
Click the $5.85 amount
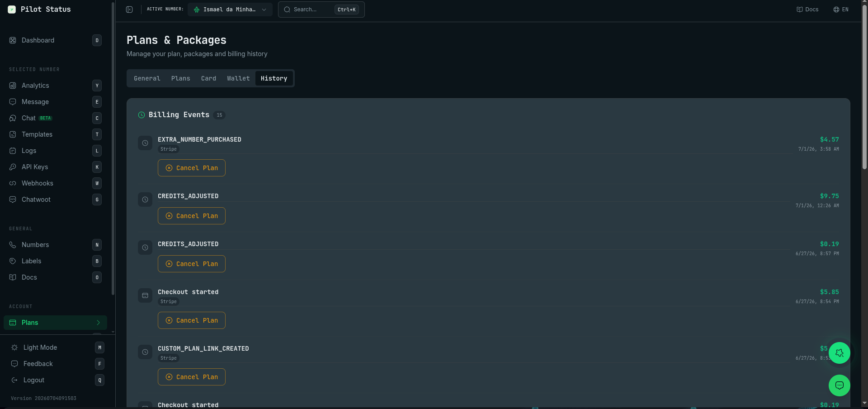[x=829, y=292]
